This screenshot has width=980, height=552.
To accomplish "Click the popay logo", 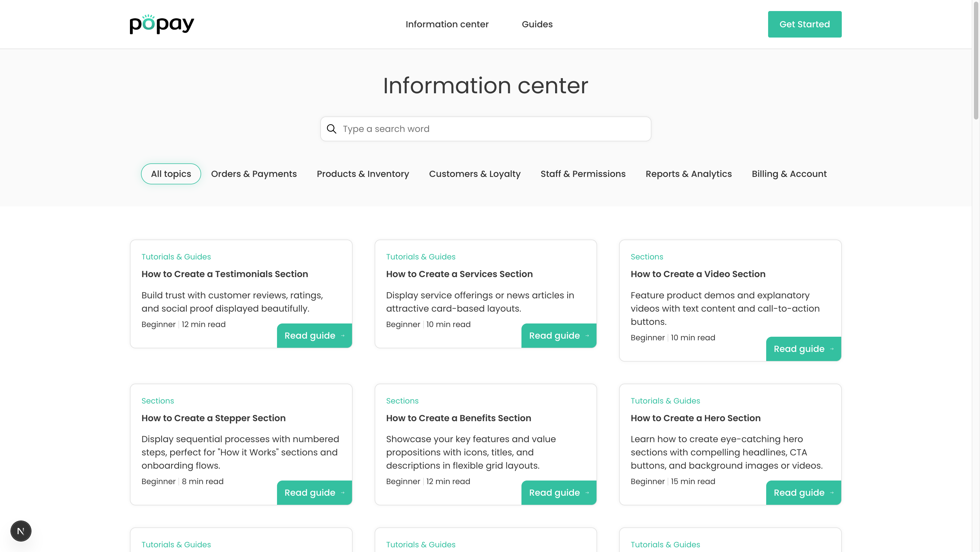I will pyautogui.click(x=162, y=24).
